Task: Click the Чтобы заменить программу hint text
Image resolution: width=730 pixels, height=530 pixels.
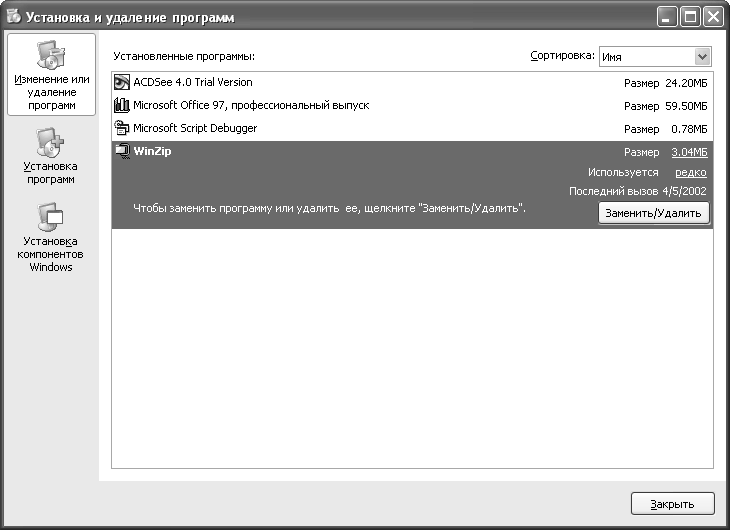Action: click(329, 208)
